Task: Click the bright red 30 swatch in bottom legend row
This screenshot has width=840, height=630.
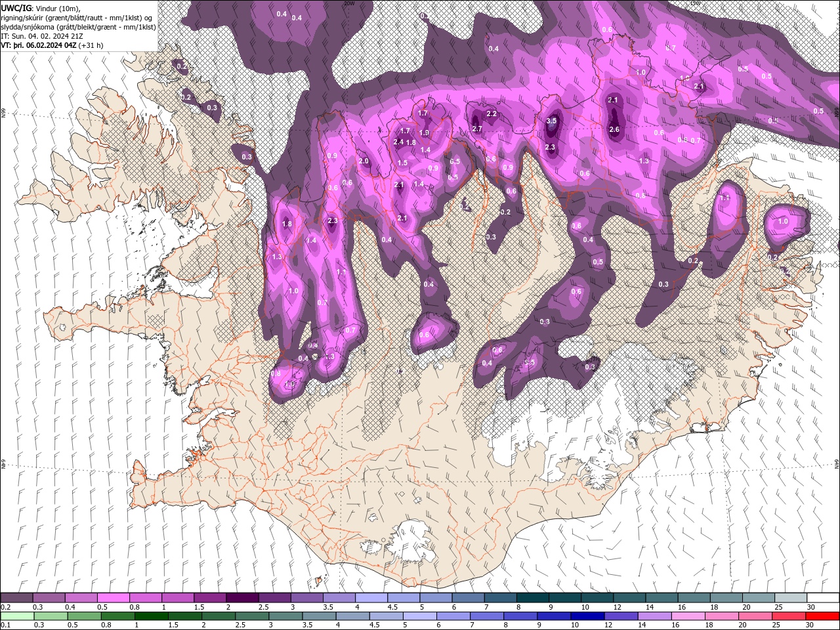Action: [823, 616]
